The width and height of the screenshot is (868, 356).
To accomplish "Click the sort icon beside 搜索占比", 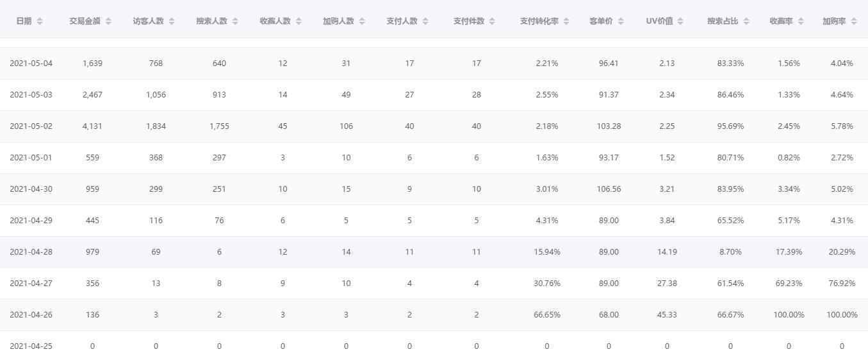I will pyautogui.click(x=746, y=21).
